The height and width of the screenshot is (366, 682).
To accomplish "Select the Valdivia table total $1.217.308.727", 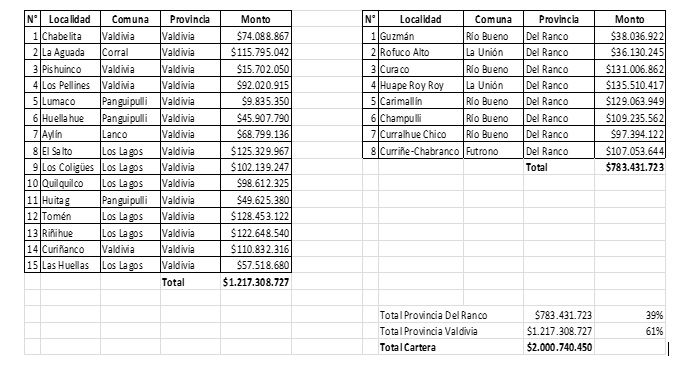I will pos(256,282).
